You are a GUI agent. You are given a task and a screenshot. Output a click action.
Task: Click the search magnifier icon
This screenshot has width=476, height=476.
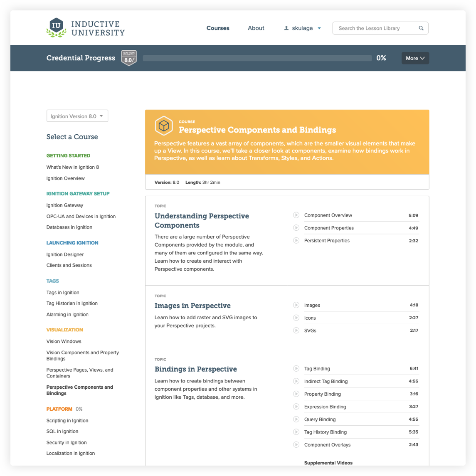(421, 28)
